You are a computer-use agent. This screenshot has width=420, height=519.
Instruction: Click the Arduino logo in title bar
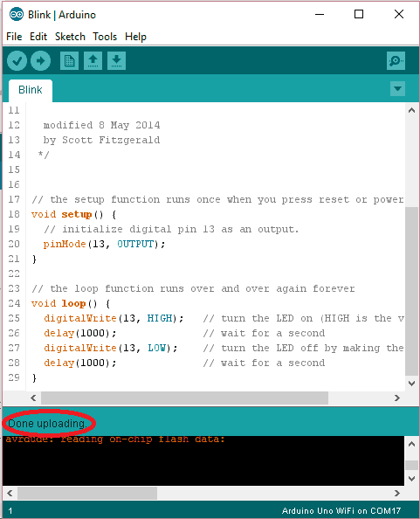(17, 15)
